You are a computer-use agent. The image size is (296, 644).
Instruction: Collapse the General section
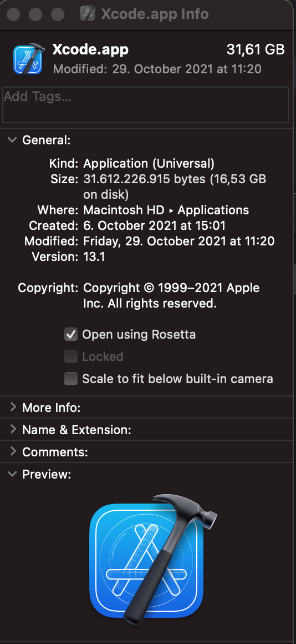pyautogui.click(x=13, y=140)
